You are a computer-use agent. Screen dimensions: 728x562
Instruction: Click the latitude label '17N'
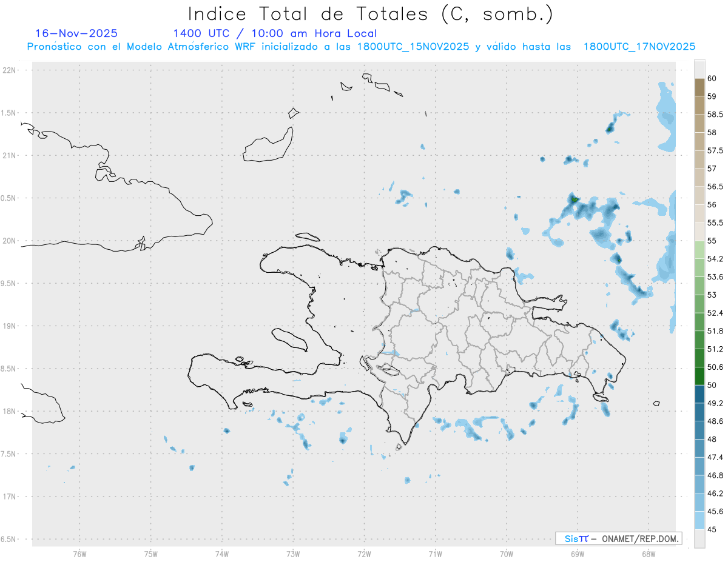point(8,497)
